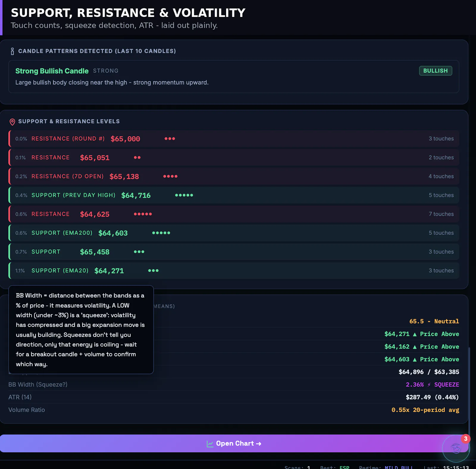476x469 pixels.
Task: Click the STRONG strength label
Action: point(106,71)
